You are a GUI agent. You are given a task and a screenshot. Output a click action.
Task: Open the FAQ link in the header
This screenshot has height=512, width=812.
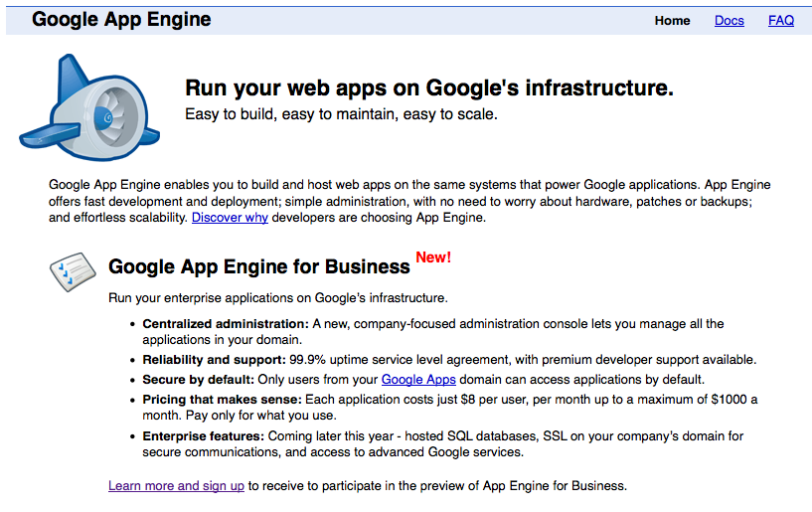(x=780, y=20)
